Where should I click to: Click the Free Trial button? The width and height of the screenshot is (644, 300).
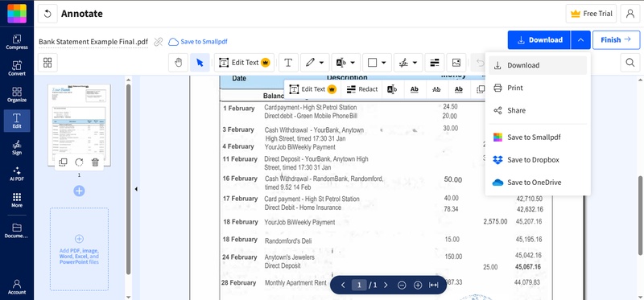[x=591, y=14]
